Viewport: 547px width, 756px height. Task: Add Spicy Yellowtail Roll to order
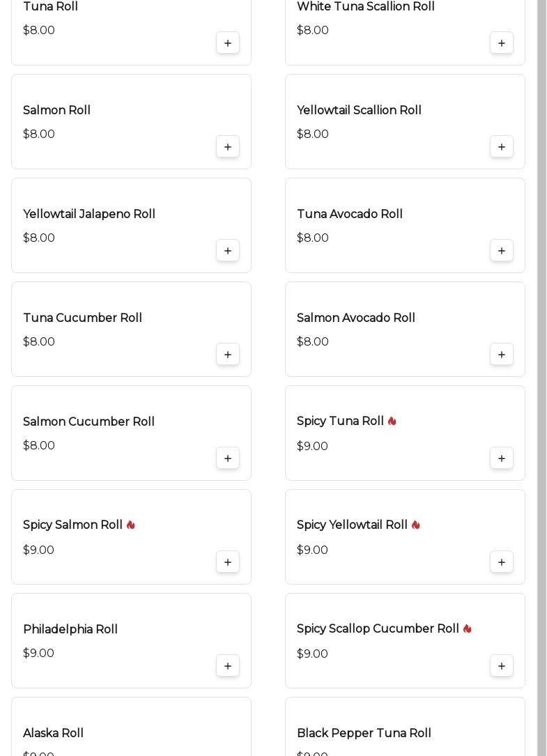(x=502, y=562)
